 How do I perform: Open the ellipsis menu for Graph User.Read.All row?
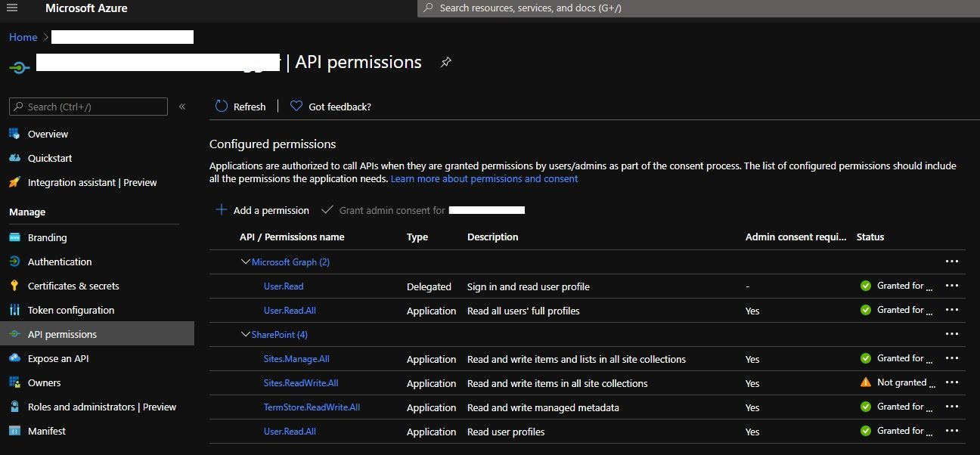point(952,310)
